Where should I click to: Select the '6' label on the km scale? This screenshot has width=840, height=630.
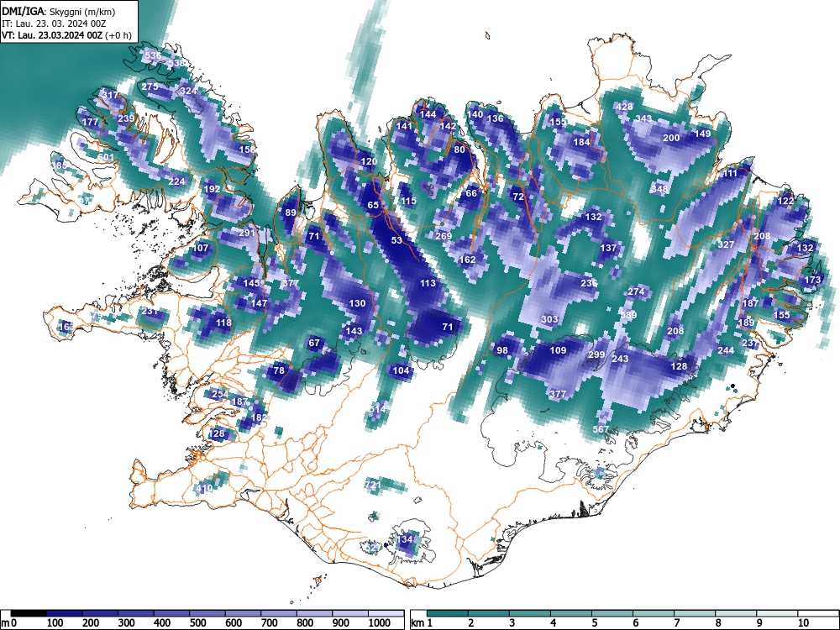tap(635, 623)
